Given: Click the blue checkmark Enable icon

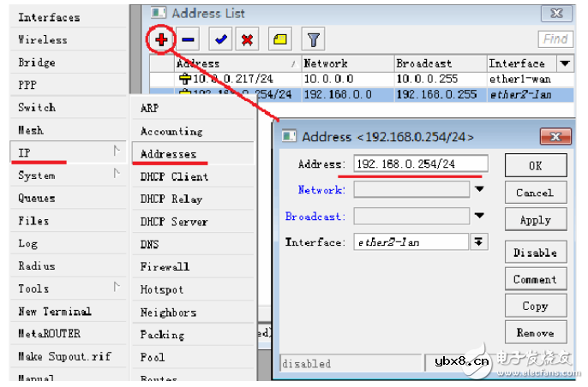Looking at the screenshot, I should click(x=221, y=39).
